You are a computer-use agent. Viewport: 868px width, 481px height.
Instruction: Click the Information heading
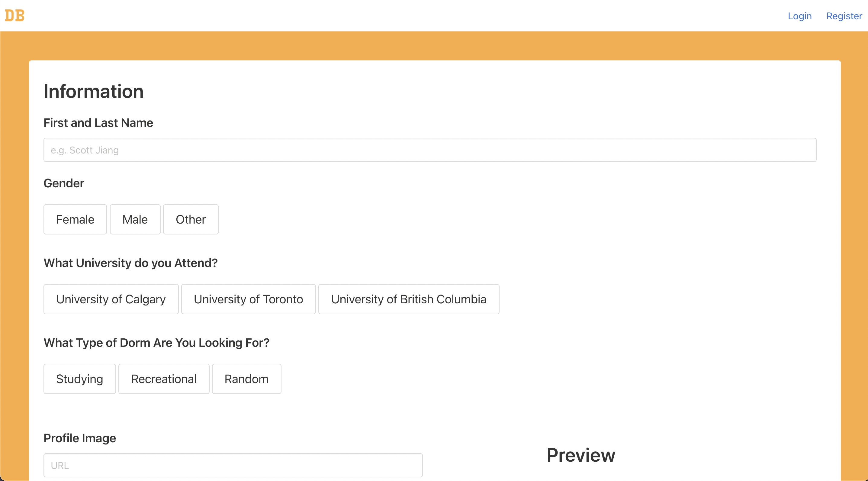[94, 91]
